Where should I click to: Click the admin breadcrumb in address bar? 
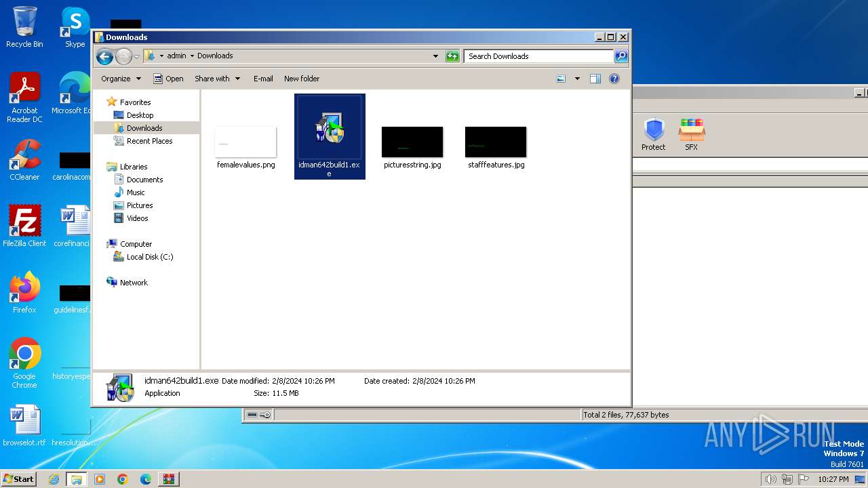click(176, 56)
